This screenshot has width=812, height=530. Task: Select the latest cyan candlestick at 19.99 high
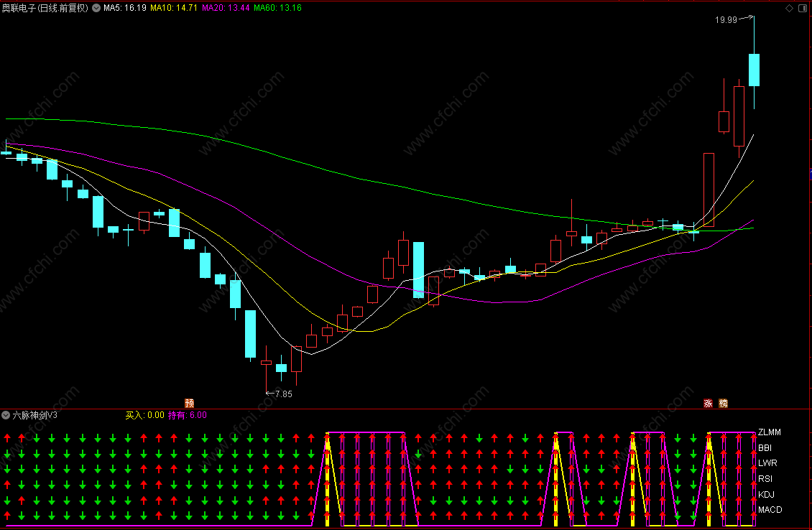tap(754, 70)
